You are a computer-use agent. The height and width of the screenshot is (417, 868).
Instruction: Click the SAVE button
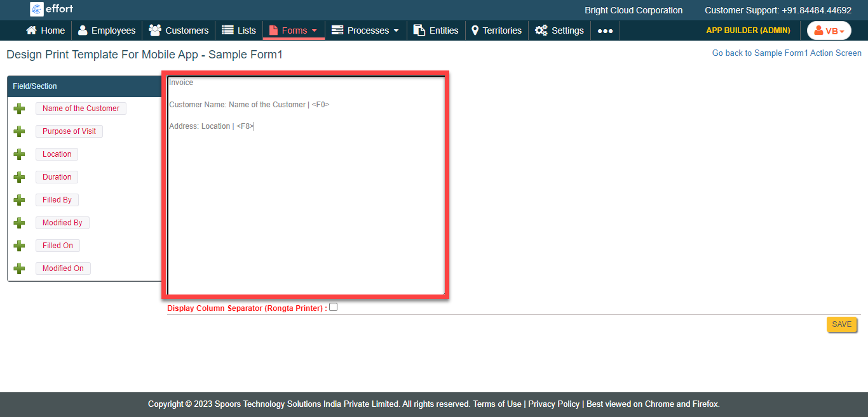tap(841, 324)
